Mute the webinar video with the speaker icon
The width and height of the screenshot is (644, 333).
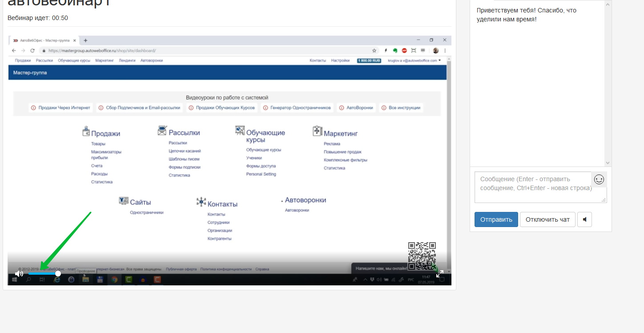pos(19,274)
